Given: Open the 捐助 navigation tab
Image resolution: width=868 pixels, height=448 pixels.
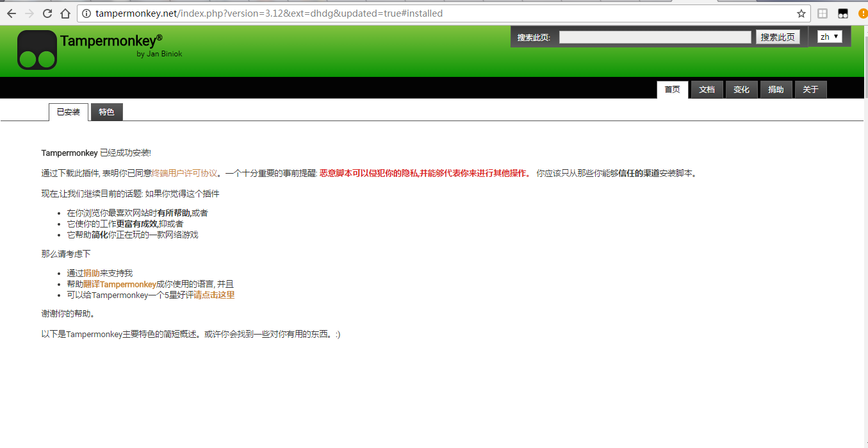Looking at the screenshot, I should click(776, 90).
